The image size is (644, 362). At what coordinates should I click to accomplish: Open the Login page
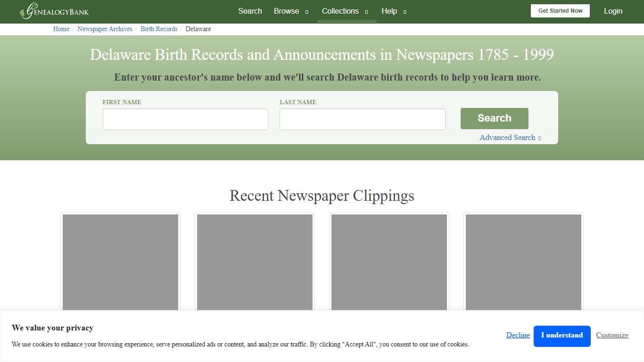[613, 11]
